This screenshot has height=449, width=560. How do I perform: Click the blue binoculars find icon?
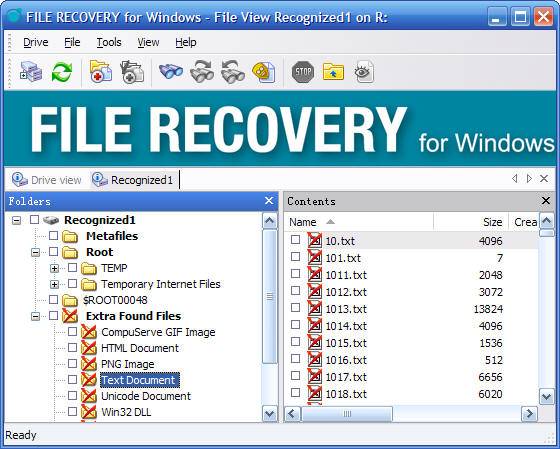[171, 71]
